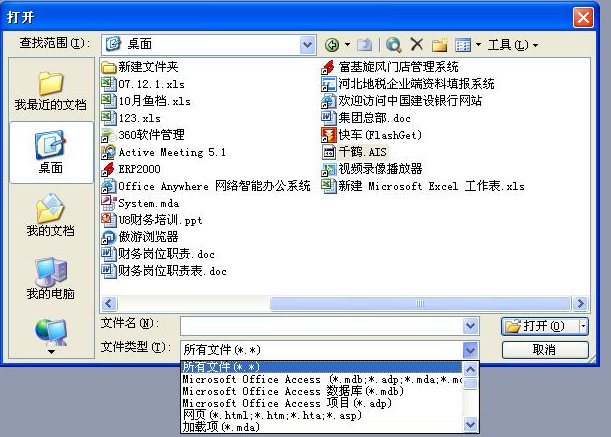The width and height of the screenshot is (611, 437).
Task: Go up one folder level icon
Action: 364,45
